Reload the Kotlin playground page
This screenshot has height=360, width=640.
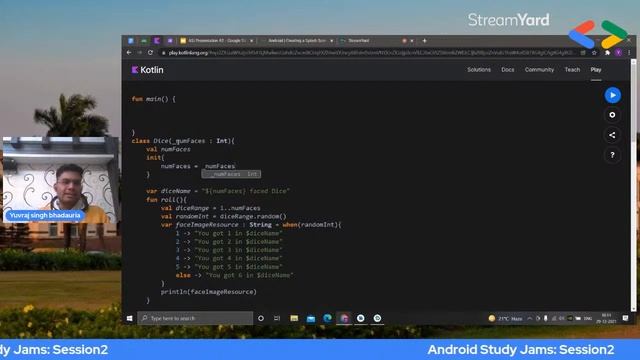150,53
